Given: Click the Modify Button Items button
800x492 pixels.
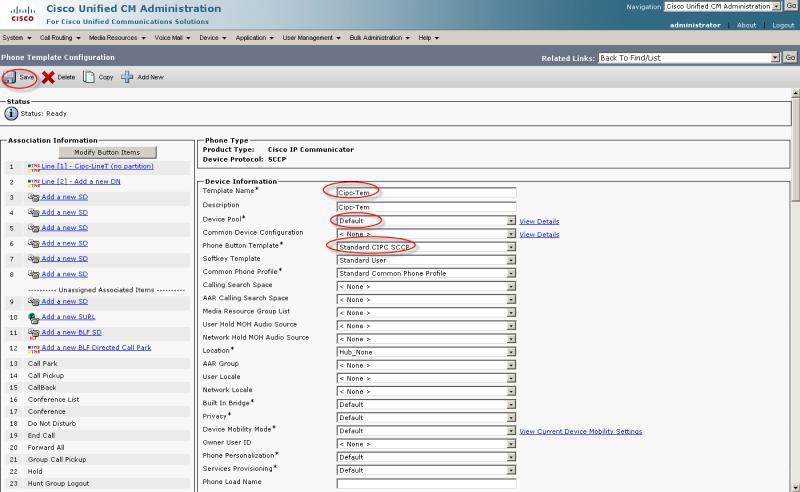Looking at the screenshot, I should pyautogui.click(x=107, y=152).
